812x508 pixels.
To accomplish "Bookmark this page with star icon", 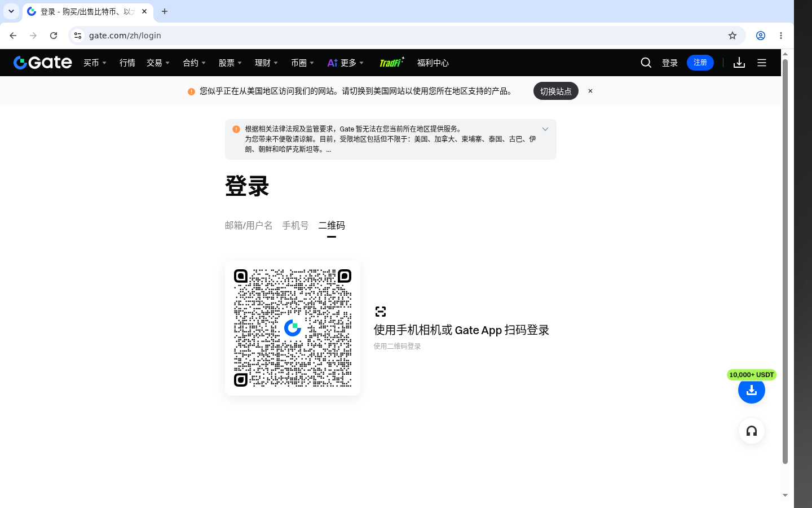I will pyautogui.click(x=732, y=36).
